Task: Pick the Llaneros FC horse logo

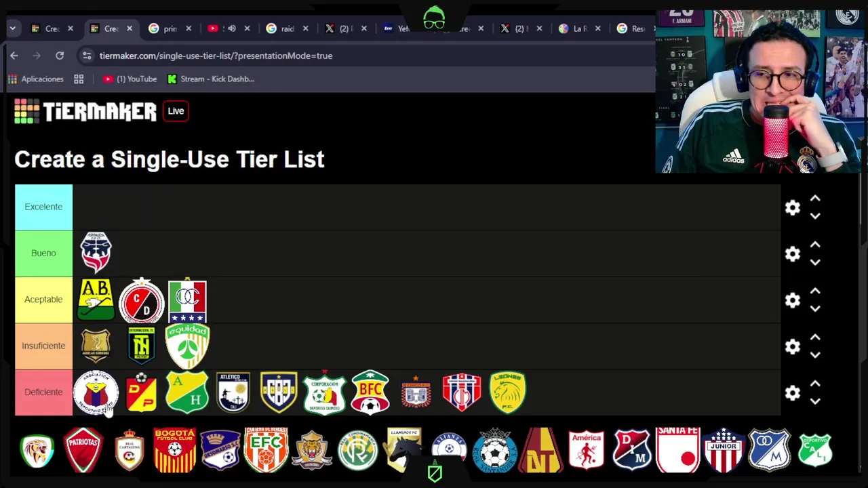Action: pos(404,450)
